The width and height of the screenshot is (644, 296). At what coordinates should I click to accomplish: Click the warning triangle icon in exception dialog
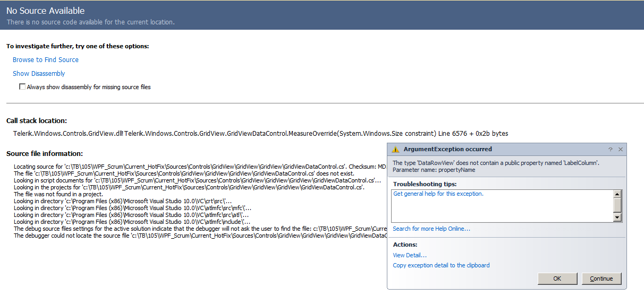coord(395,150)
